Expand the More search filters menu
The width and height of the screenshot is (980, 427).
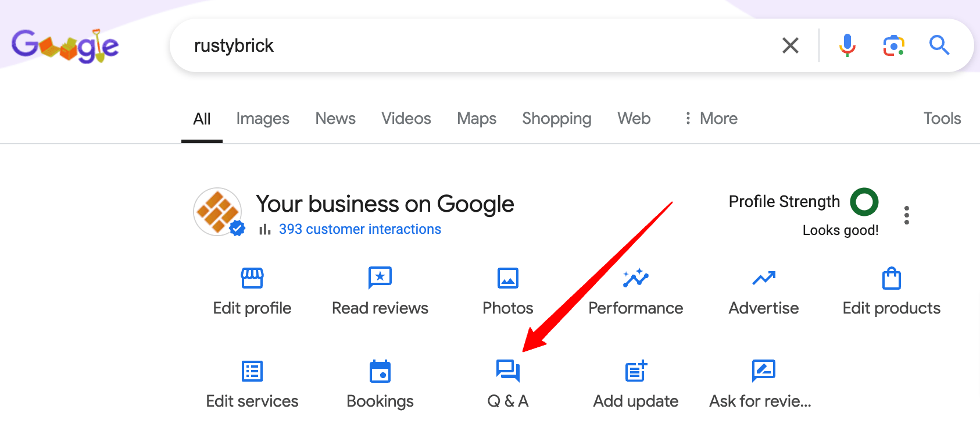(711, 119)
